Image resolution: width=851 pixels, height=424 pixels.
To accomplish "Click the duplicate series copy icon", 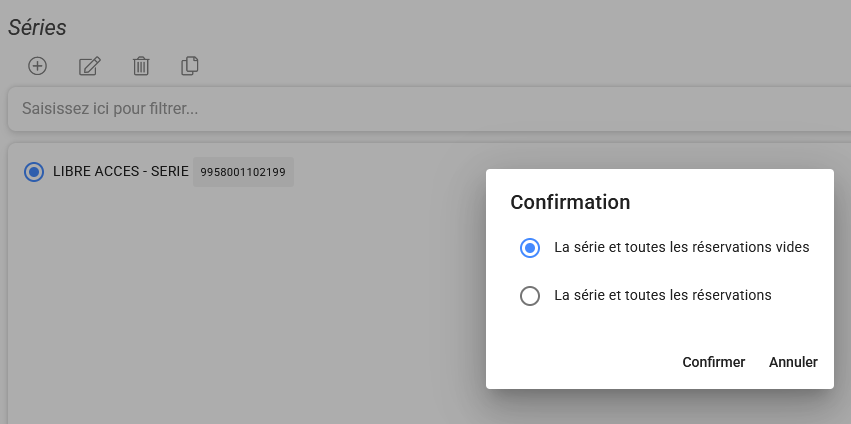I will click(x=190, y=66).
